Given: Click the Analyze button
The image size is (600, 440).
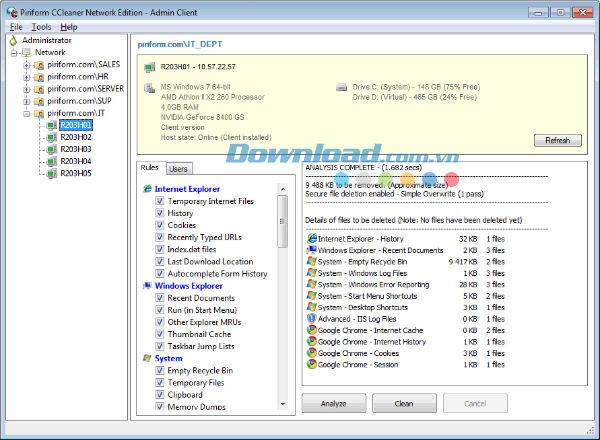Looking at the screenshot, I should tap(333, 403).
